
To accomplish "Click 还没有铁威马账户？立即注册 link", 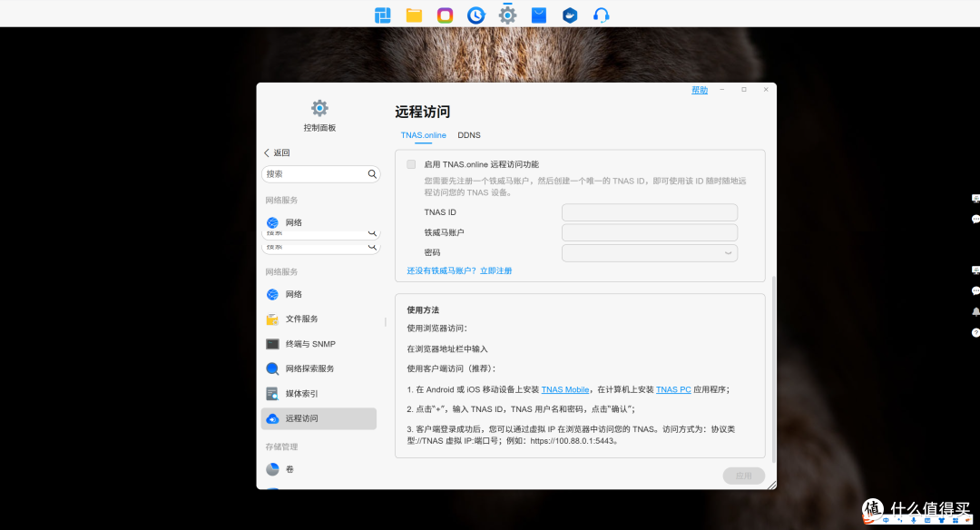I will click(459, 270).
